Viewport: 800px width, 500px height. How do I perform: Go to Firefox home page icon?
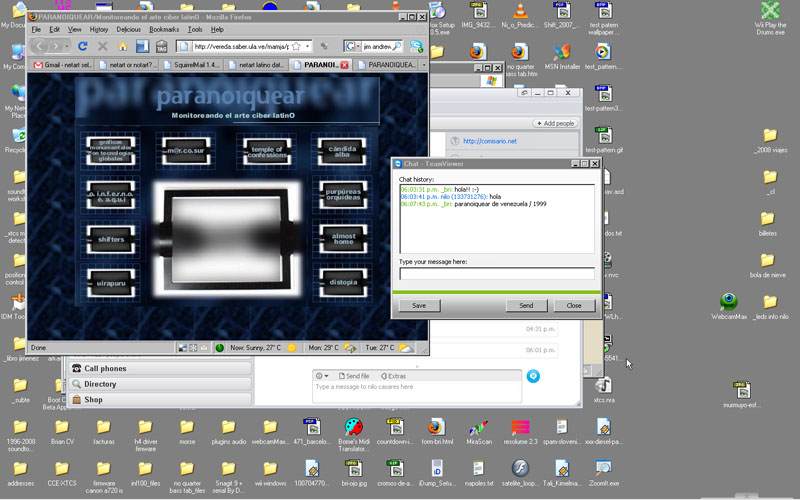(122, 46)
